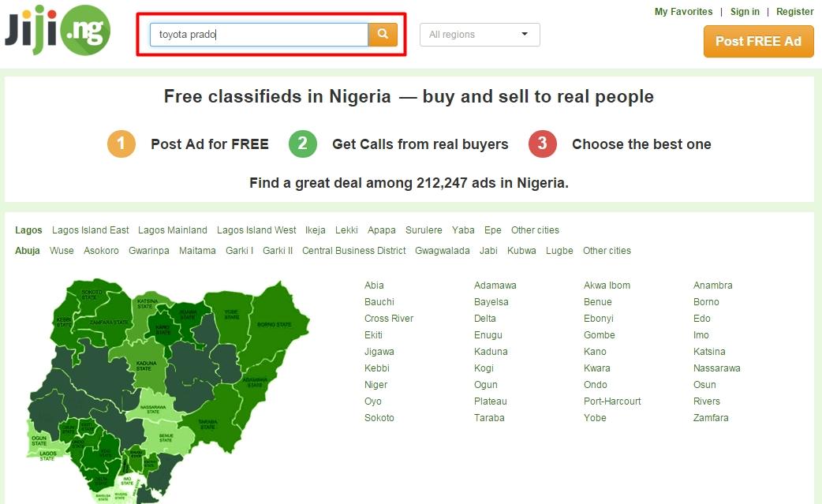
Task: Expand the All regions dropdown
Action: 480,35
